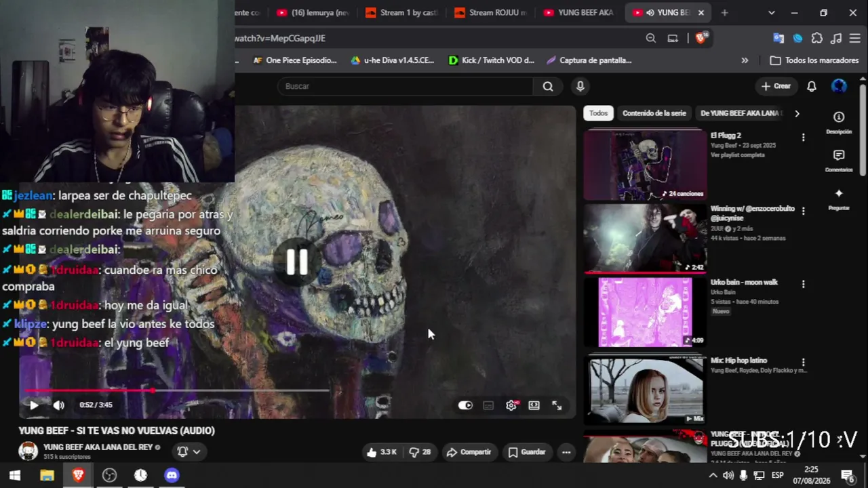Toggle YouTube autoplay switch
This screenshot has height=488, width=868.
click(x=465, y=405)
